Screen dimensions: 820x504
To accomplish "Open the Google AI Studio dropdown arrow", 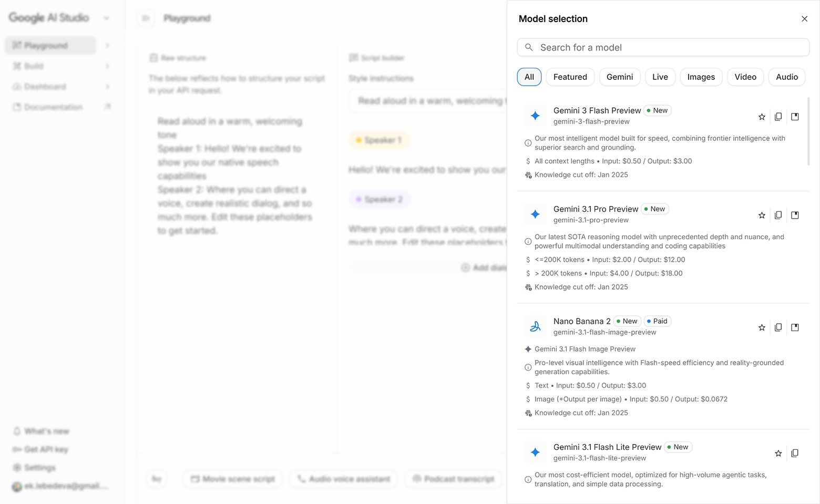I will coord(107,18).
